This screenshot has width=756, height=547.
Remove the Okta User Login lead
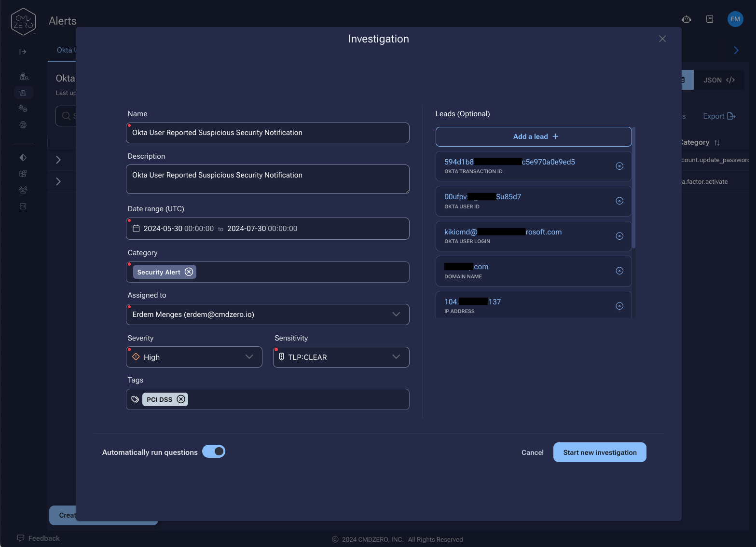(x=619, y=236)
